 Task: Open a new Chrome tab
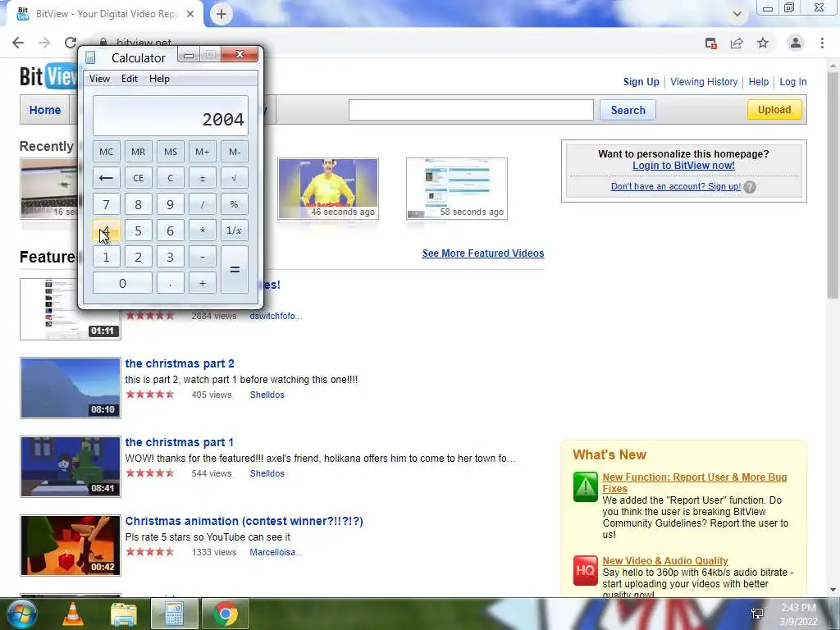tap(221, 15)
